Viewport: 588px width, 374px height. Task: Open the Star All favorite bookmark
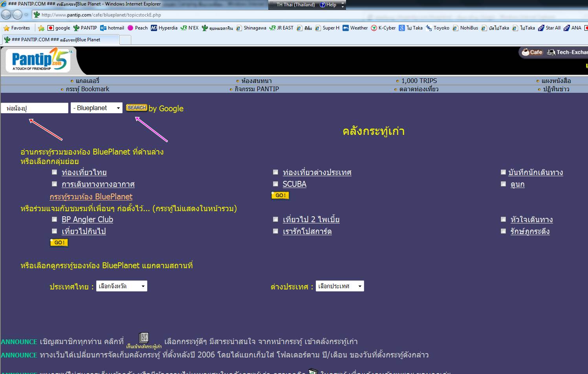click(549, 28)
